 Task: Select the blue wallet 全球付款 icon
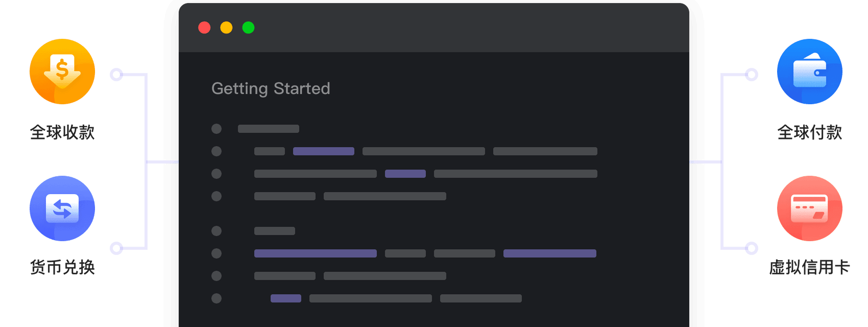click(809, 72)
